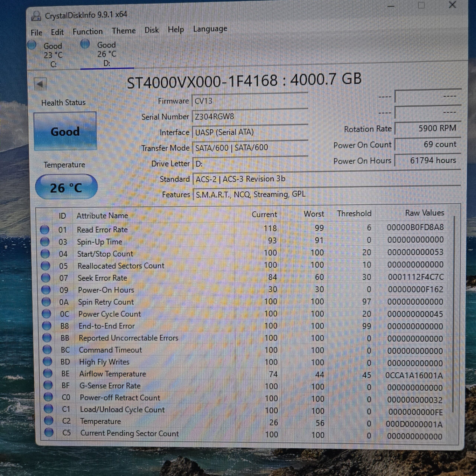Click the status icon for Spin-Up Time
Screen dimensions: 476x476
45,242
